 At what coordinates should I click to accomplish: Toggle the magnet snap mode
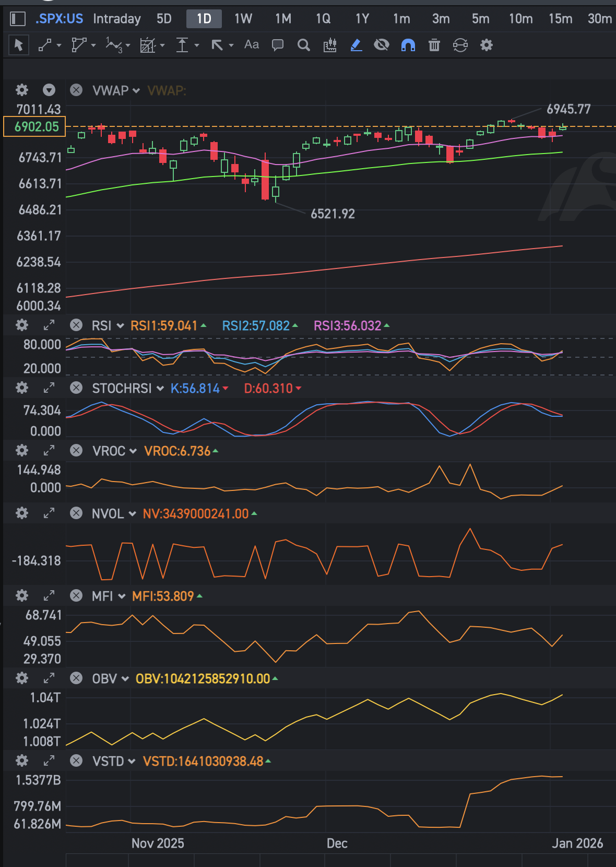click(408, 45)
